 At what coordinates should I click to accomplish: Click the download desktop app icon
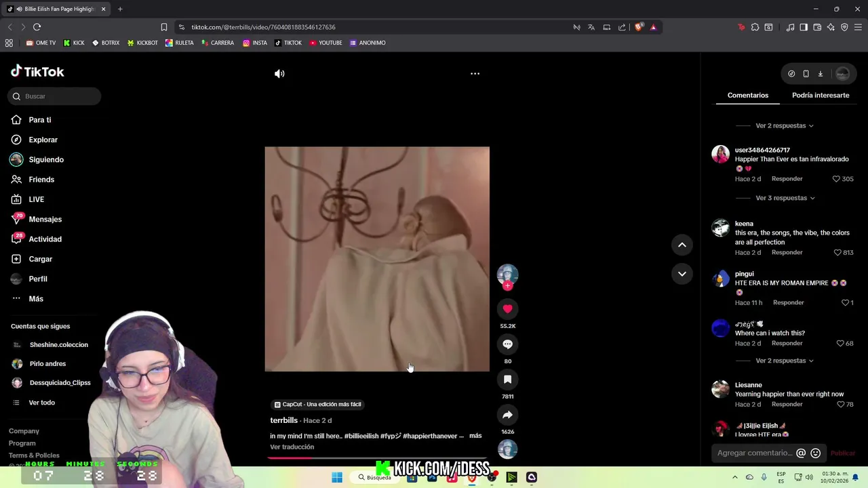[820, 74]
